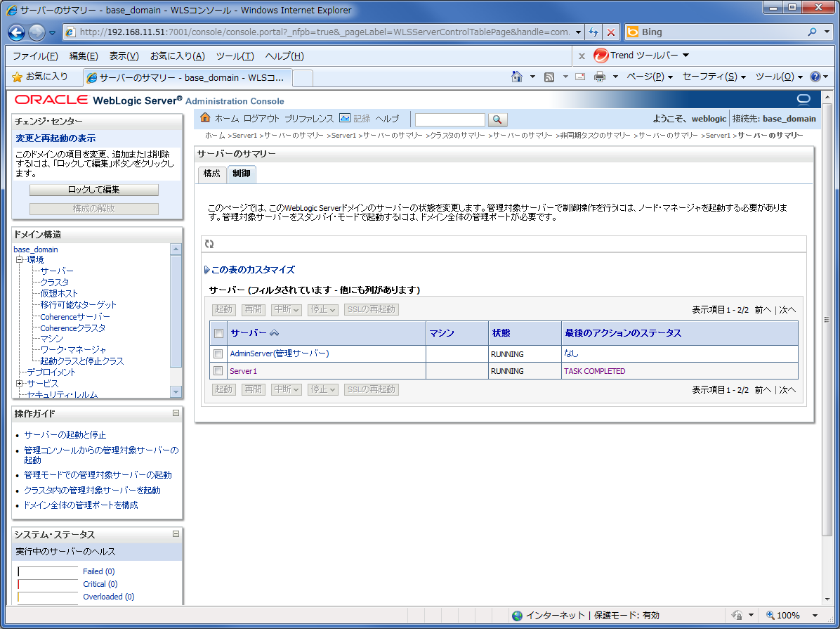Screen dimensions: 840x629
Task: Click the read mail icon in command bar
Action: [580, 77]
